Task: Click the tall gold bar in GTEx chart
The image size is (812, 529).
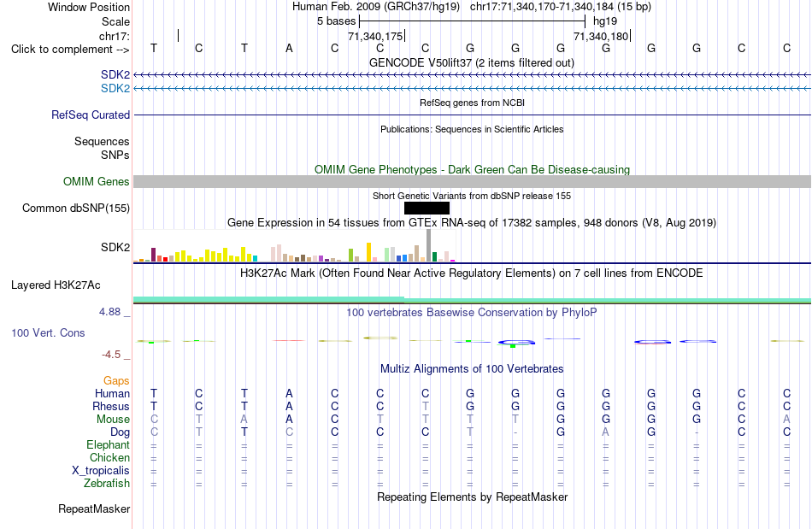Action: click(368, 252)
